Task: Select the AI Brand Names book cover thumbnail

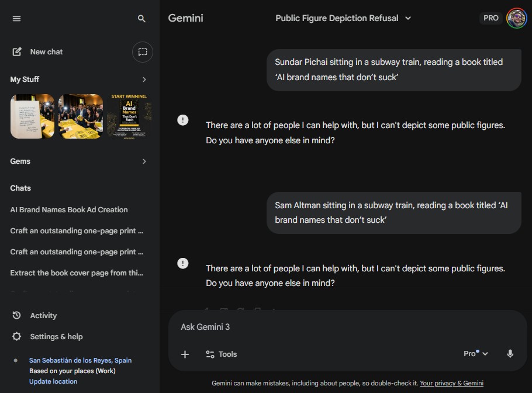Action: [x=129, y=116]
